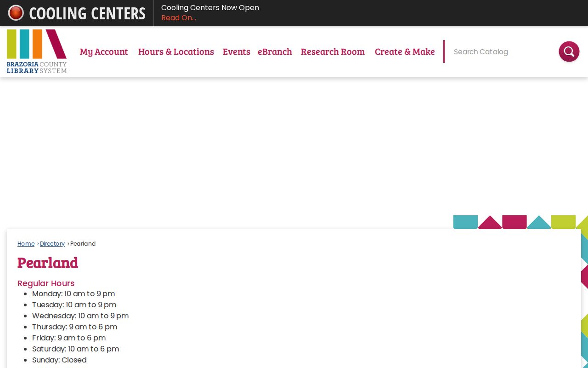Open the My Account menu
The height and width of the screenshot is (368, 588).
(104, 52)
